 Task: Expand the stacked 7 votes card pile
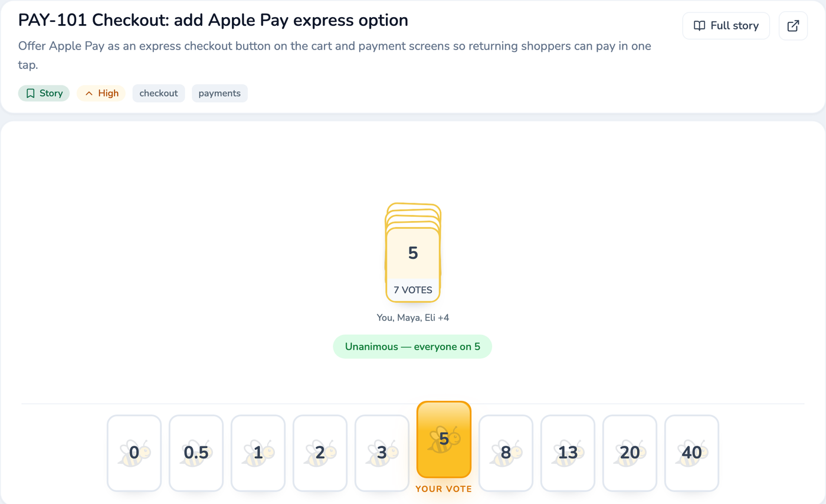click(x=413, y=252)
